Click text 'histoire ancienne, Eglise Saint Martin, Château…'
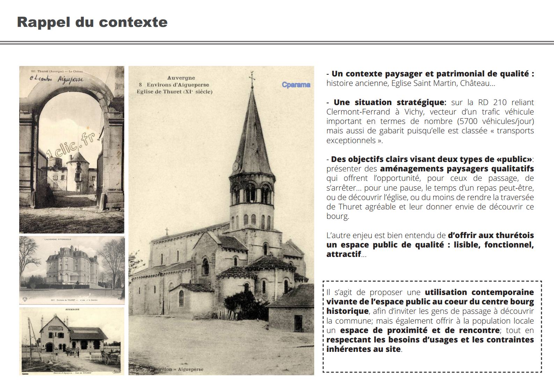554x392 pixels. pos(411,83)
